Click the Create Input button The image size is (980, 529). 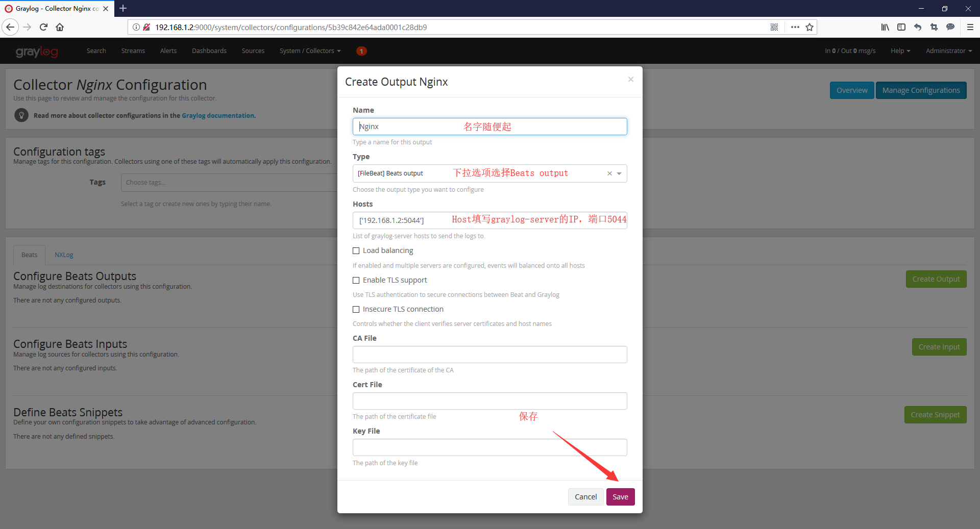(939, 347)
